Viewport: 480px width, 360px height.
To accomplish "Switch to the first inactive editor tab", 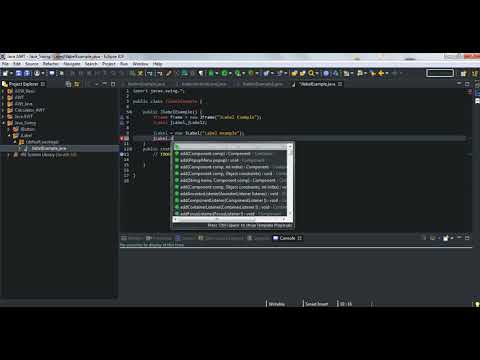I will (x=146, y=84).
